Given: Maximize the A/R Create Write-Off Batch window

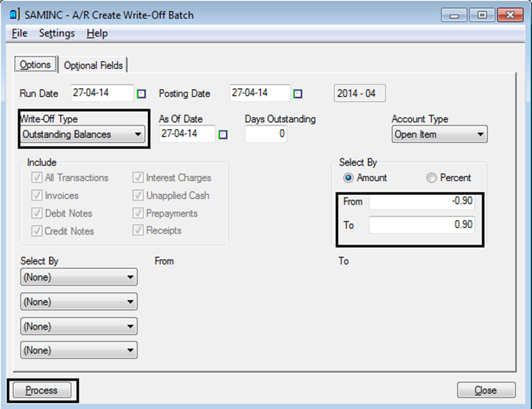Looking at the screenshot, I should (482, 15).
